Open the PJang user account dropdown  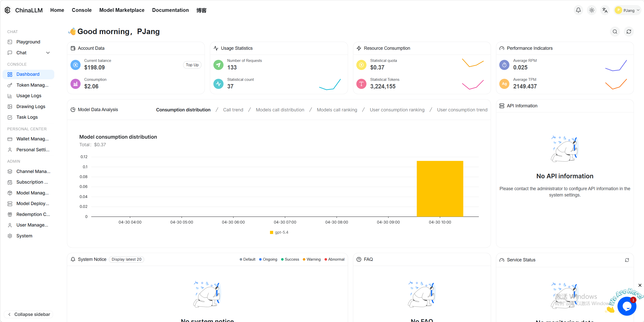(x=628, y=10)
